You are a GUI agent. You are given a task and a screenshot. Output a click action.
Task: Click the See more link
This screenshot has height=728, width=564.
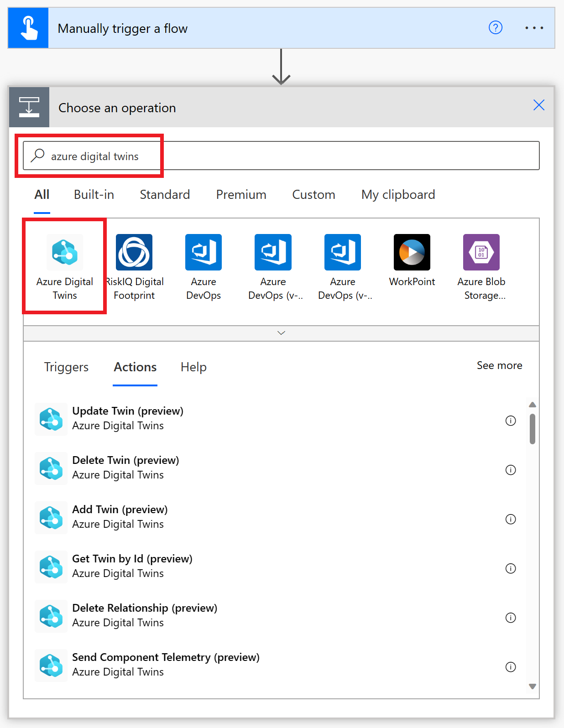click(500, 365)
